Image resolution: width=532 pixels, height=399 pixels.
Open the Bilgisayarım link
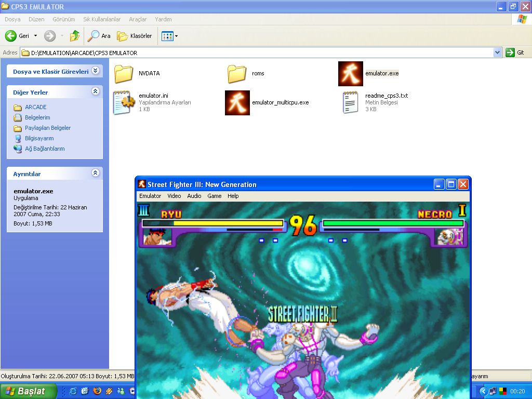click(39, 138)
